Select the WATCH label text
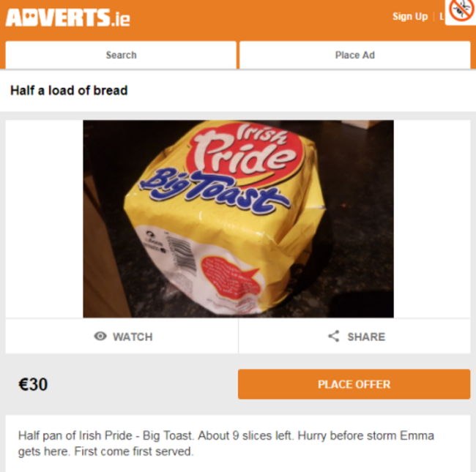 click(133, 337)
